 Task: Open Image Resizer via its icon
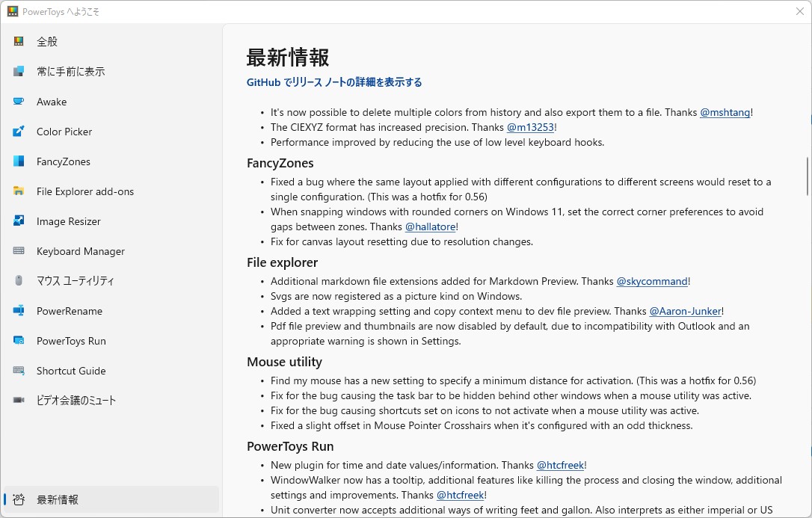pyautogui.click(x=19, y=221)
